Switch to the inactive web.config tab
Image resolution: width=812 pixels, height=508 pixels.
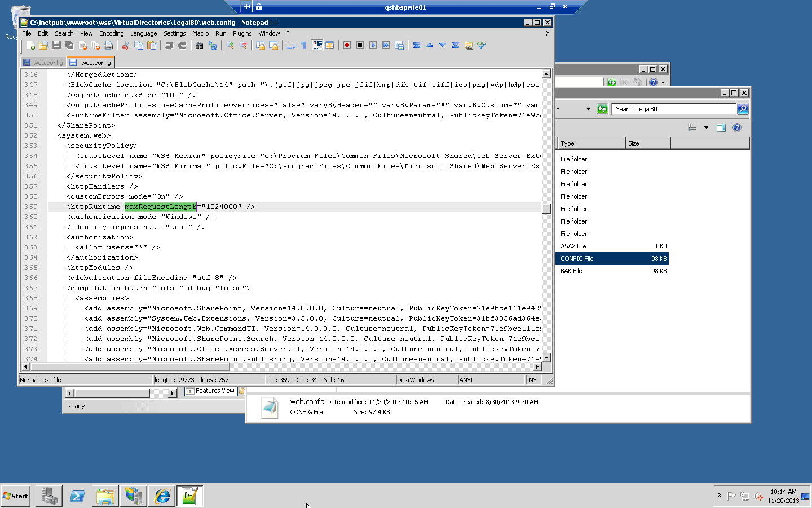pos(43,63)
